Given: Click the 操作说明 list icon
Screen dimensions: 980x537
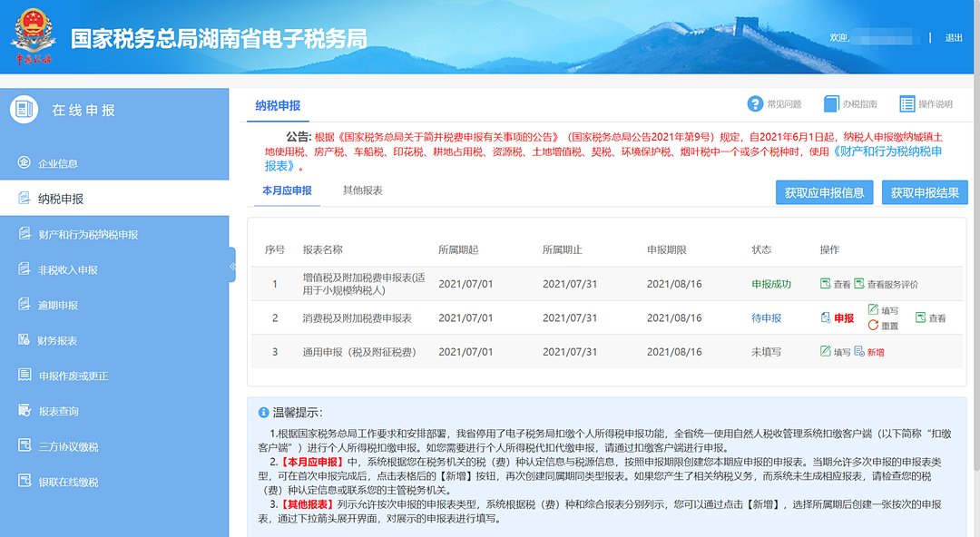Looking at the screenshot, I should 906,103.
